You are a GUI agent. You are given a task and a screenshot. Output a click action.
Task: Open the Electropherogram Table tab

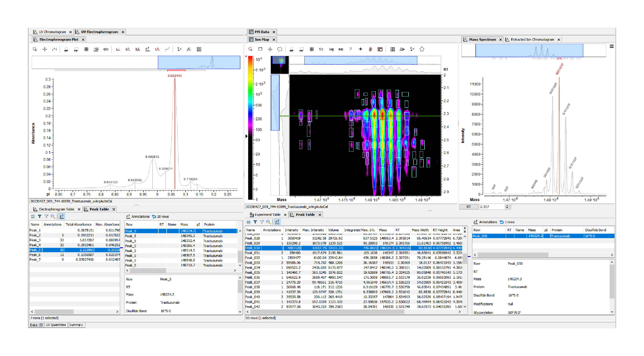pos(56,209)
